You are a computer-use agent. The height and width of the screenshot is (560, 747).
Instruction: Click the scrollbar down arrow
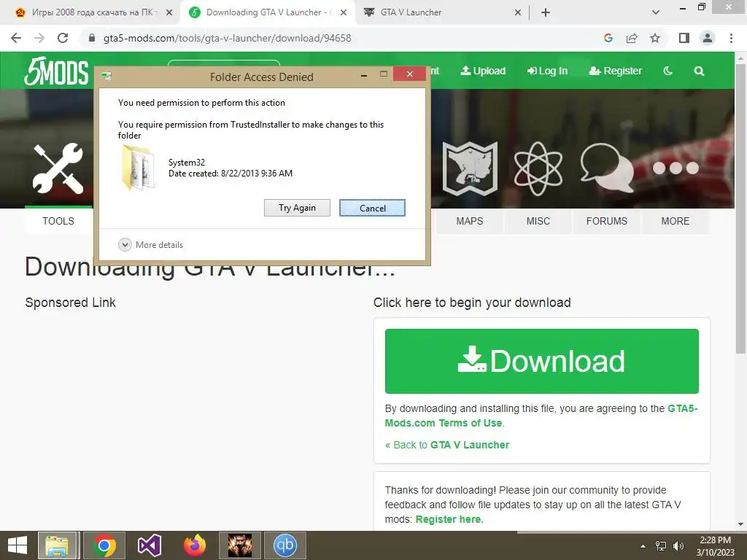point(740,524)
